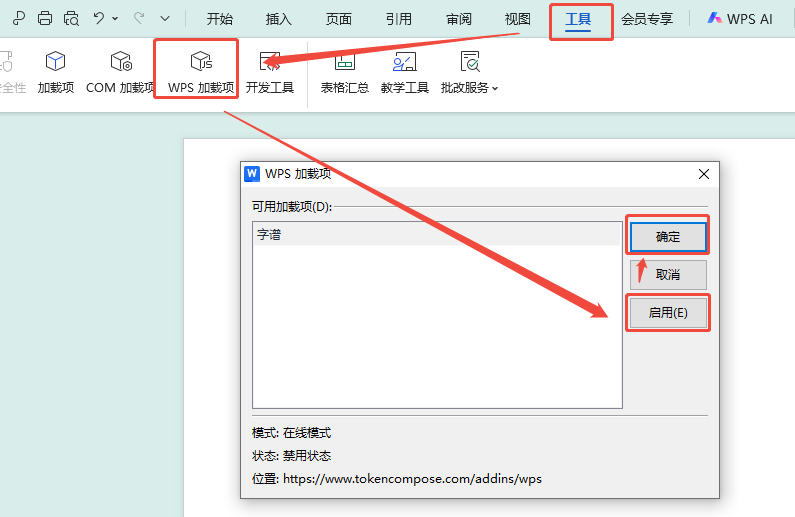Switch to the 工具 tab

[578, 18]
